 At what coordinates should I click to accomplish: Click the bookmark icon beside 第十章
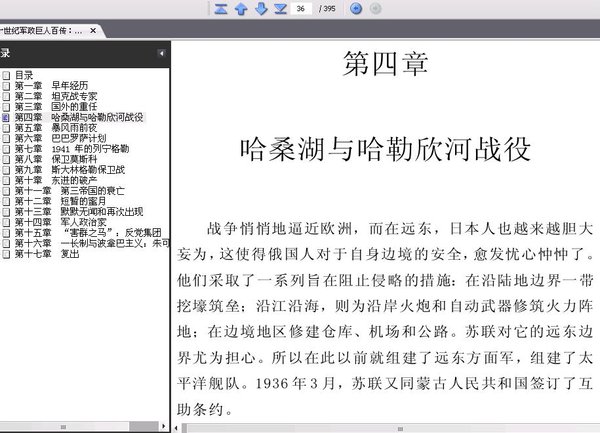point(6,181)
